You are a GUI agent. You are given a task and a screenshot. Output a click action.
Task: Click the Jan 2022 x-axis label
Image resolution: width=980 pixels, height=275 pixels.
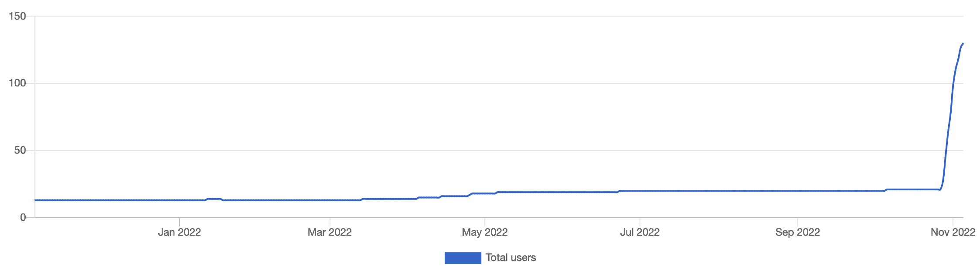tap(179, 232)
